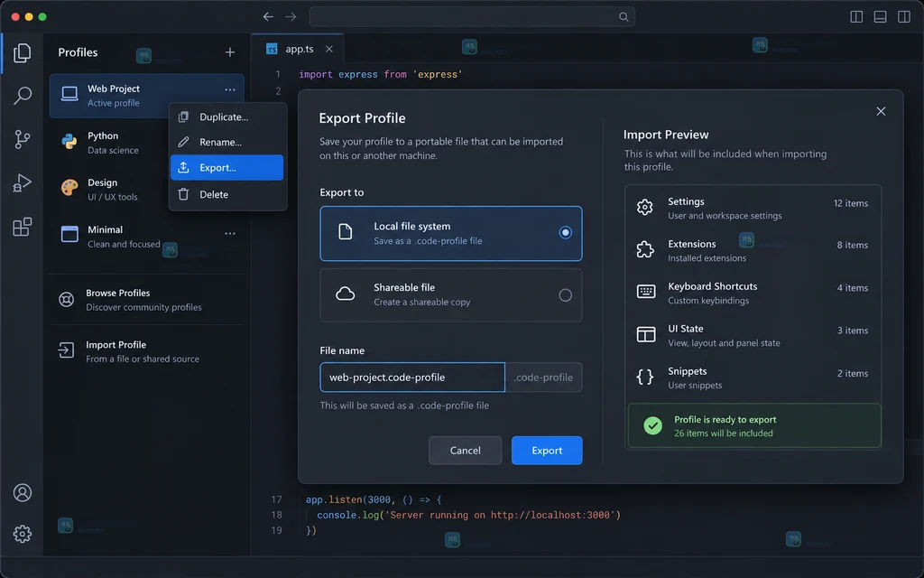Image resolution: width=924 pixels, height=578 pixels.
Task: Click '26 items will be included' text
Action: pos(723,433)
